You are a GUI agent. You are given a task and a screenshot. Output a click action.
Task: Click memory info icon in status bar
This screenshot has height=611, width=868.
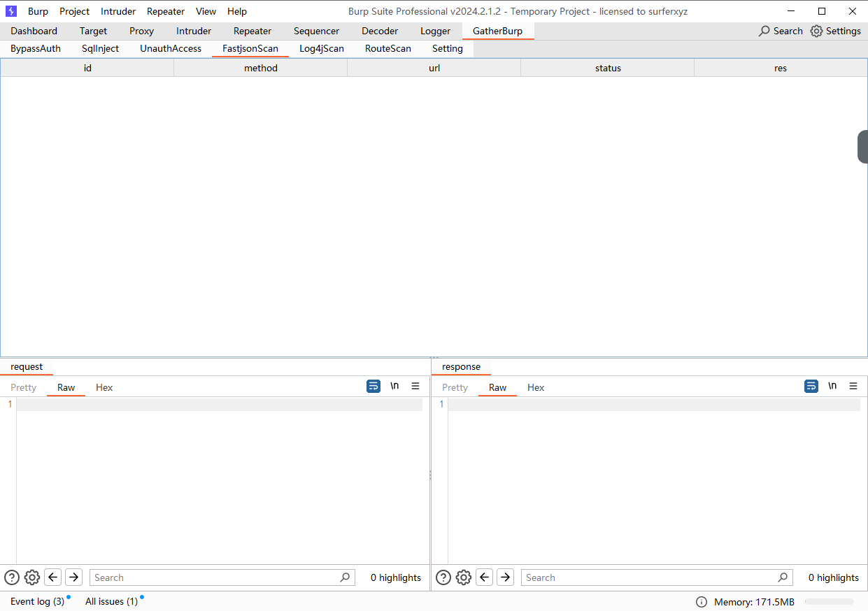702,602
